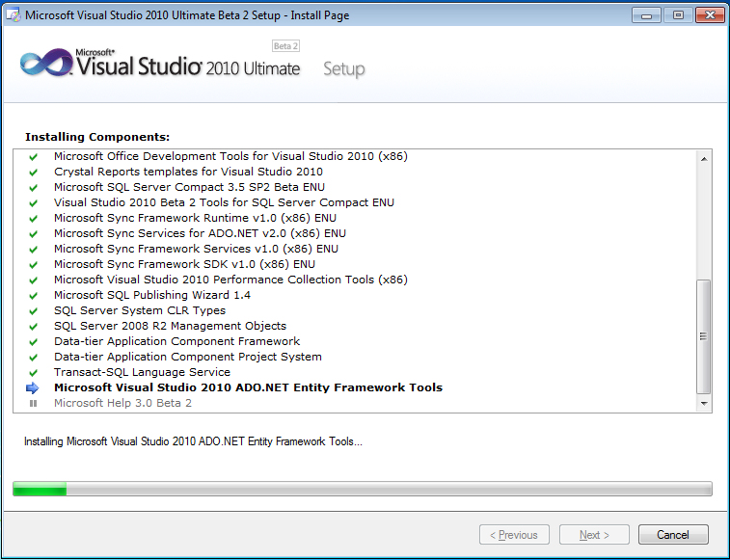Click green checkmark next to Crystal Reports templates
Image resolution: width=730 pixels, height=560 pixels.
pos(33,172)
